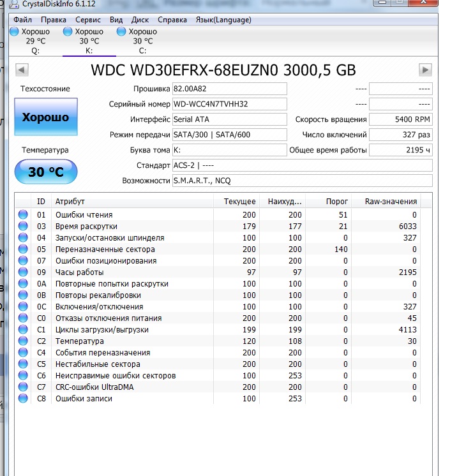Click the Порог column header
473x476 pixels.
328,202
